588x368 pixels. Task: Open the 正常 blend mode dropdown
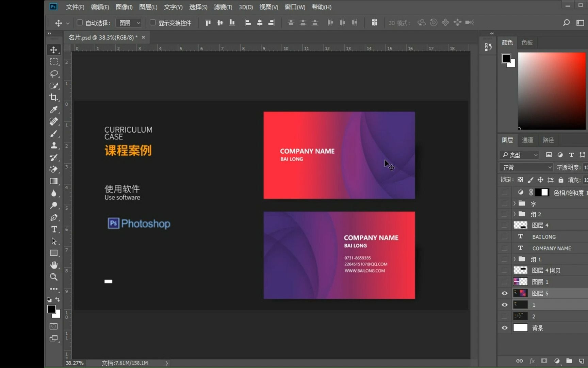[526, 167]
